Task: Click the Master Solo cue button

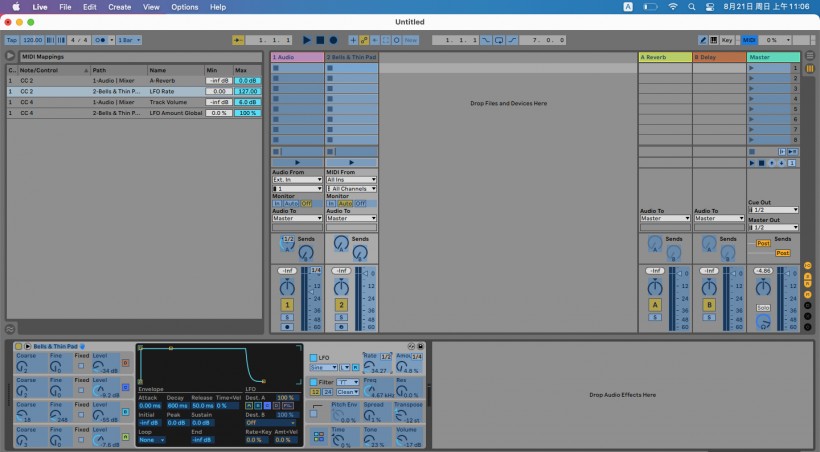Action: click(764, 308)
